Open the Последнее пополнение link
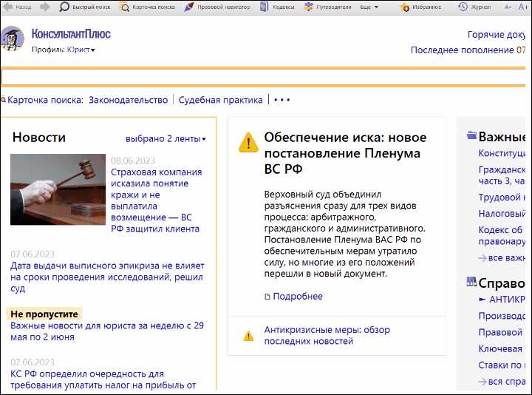 [x=468, y=50]
